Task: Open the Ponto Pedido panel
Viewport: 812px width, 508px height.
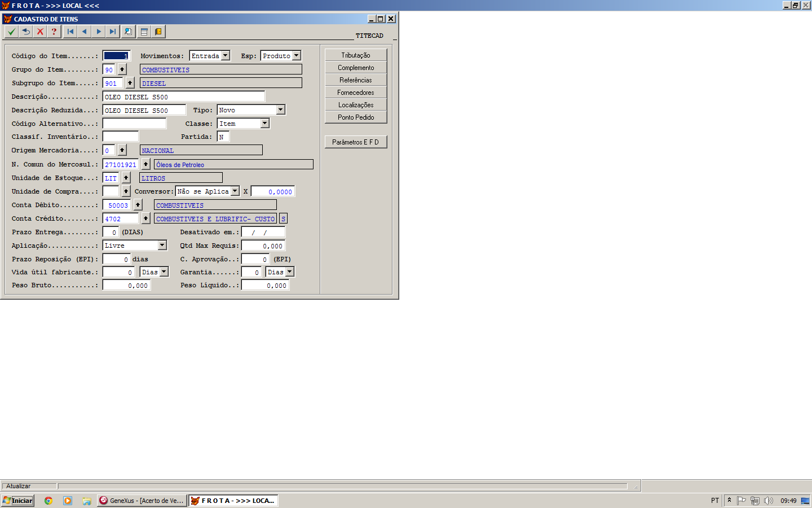Action: point(356,117)
